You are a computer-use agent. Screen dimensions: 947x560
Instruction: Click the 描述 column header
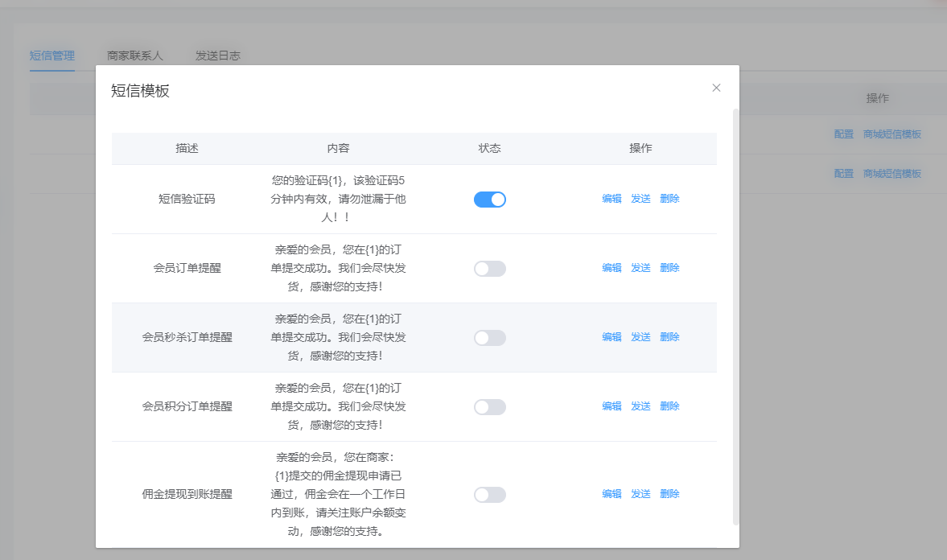(187, 148)
